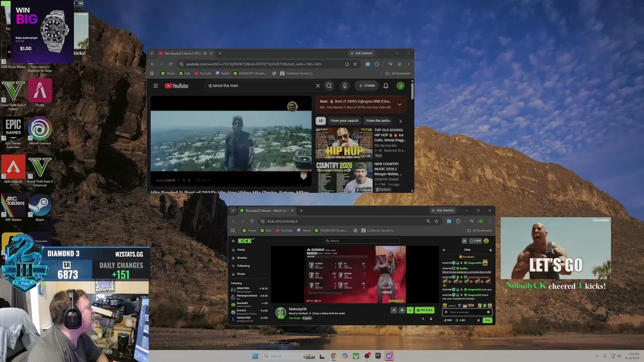Open Discord from the taskbar

click(389, 356)
